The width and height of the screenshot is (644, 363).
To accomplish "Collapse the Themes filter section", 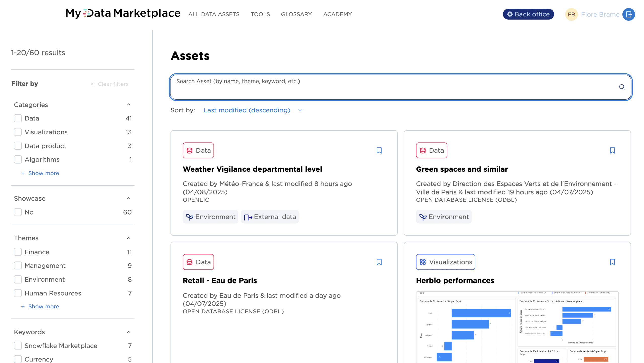I will (x=129, y=238).
